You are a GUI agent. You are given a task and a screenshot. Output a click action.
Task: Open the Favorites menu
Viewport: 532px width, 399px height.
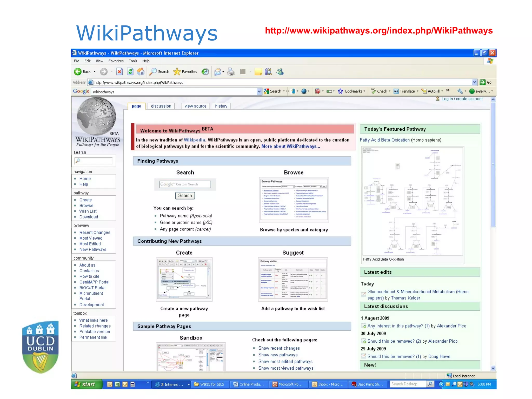116,61
